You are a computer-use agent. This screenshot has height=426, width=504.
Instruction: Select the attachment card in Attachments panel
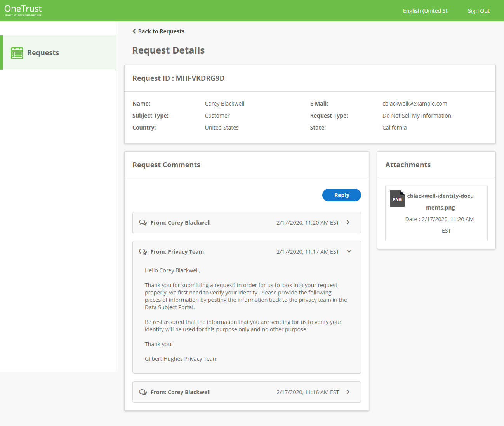coord(436,213)
